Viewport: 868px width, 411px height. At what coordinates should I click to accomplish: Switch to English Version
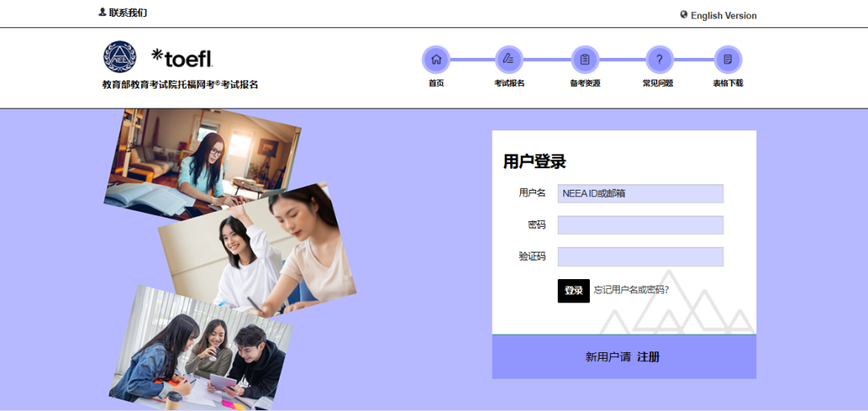coord(723,15)
